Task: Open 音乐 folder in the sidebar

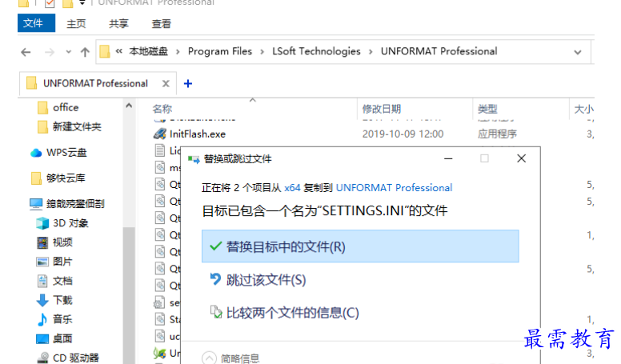Action: 54,319
